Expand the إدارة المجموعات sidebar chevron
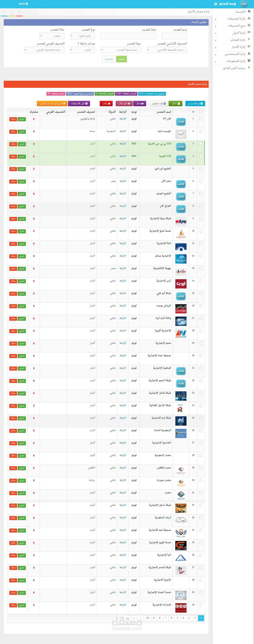254x644 pixels. point(216,62)
